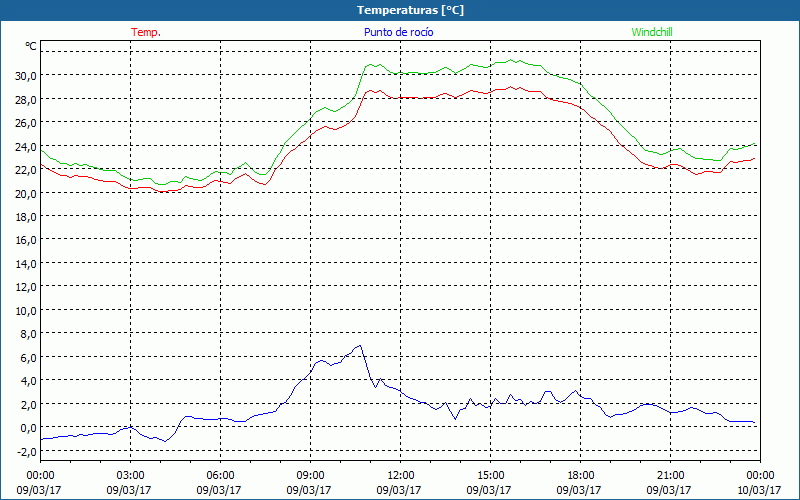Screen dimensions: 800x500
Task: Click the "03:00" time label on x-axis
Action: (130, 476)
